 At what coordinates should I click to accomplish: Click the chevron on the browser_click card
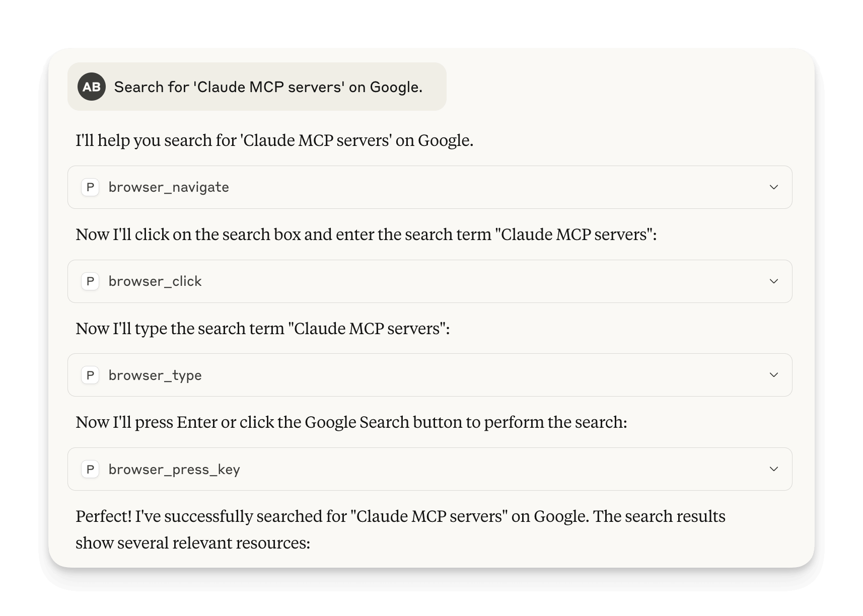(x=774, y=281)
